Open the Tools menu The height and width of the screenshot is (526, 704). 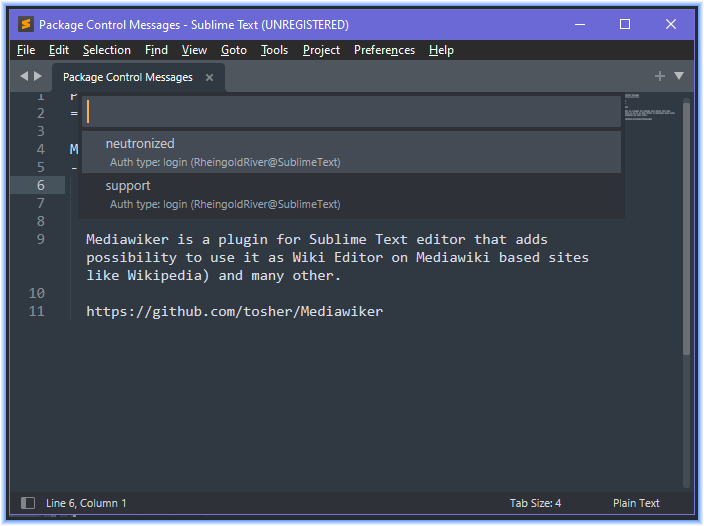point(274,50)
